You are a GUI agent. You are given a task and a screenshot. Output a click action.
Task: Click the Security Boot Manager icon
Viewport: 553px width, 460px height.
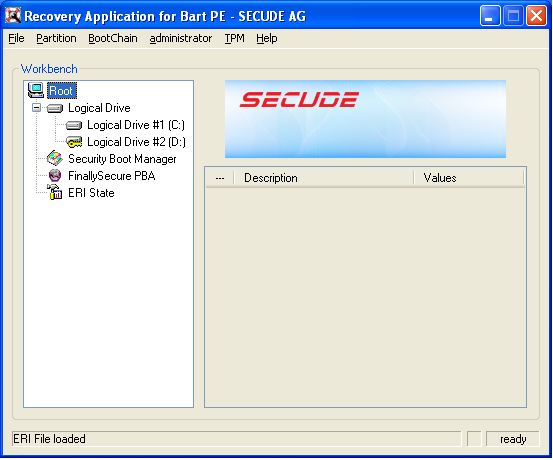point(55,159)
